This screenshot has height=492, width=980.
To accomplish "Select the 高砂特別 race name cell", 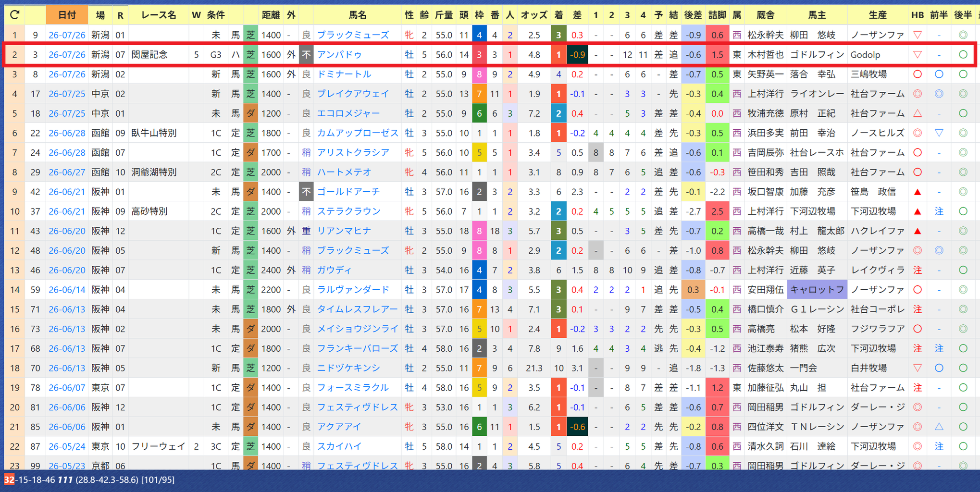I will point(159,211).
